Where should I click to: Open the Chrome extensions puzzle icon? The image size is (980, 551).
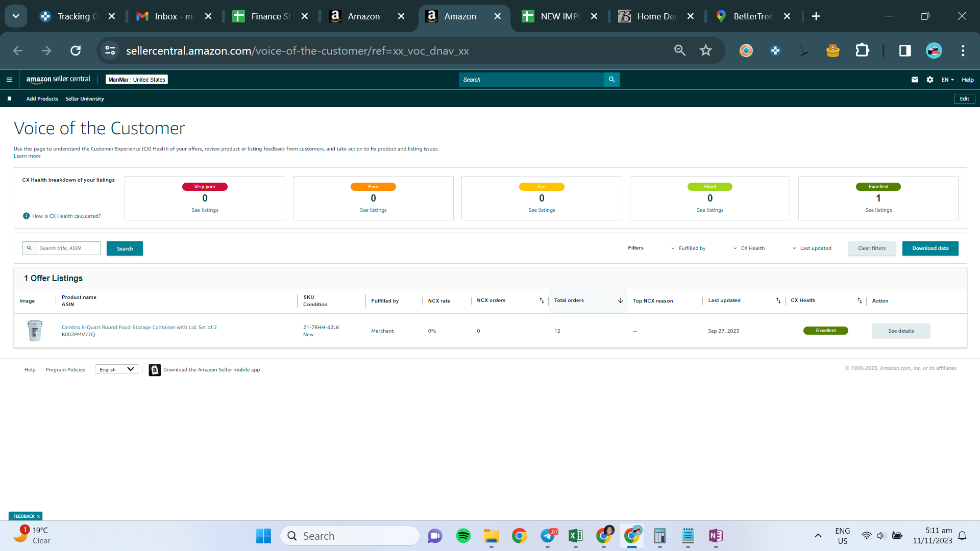pyautogui.click(x=862, y=51)
